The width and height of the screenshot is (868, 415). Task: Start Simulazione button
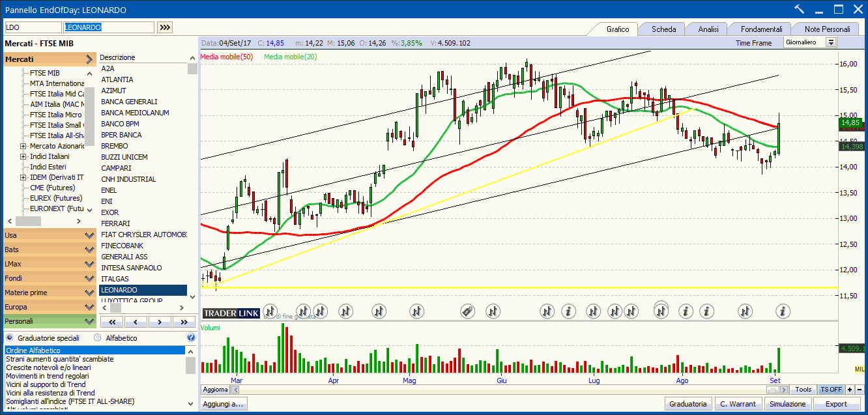787,404
